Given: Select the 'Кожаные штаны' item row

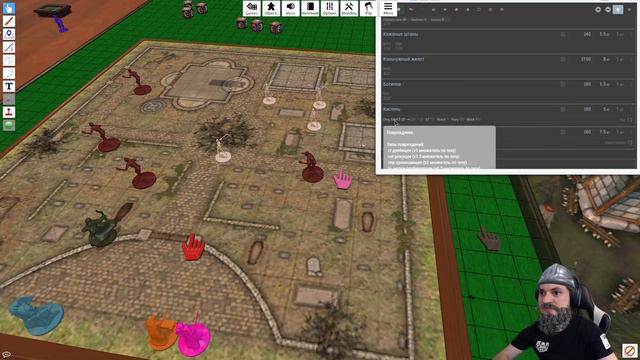Looking at the screenshot, I should [x=509, y=41].
